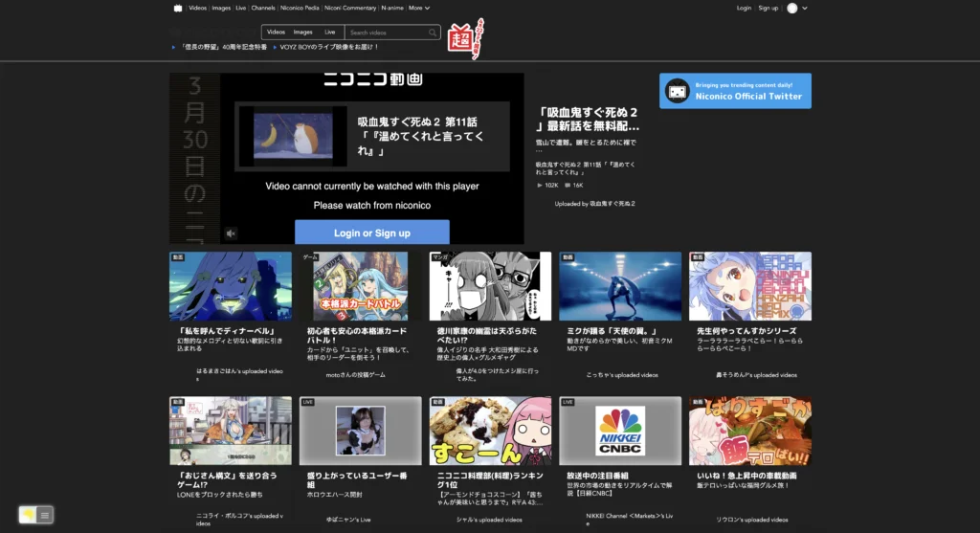Click the title ミクが踊る「天使の翼。」
Viewport: 980px width, 533px height.
(612, 331)
